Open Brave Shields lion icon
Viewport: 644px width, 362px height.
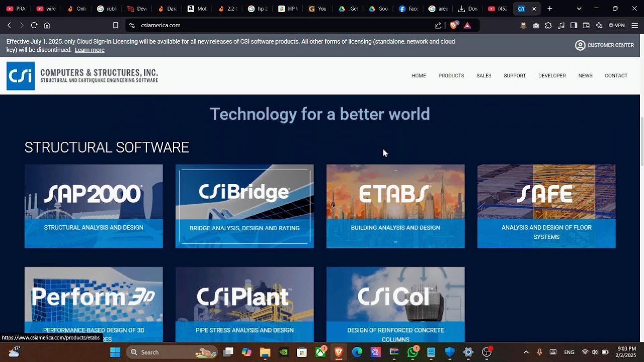pyautogui.click(x=454, y=25)
